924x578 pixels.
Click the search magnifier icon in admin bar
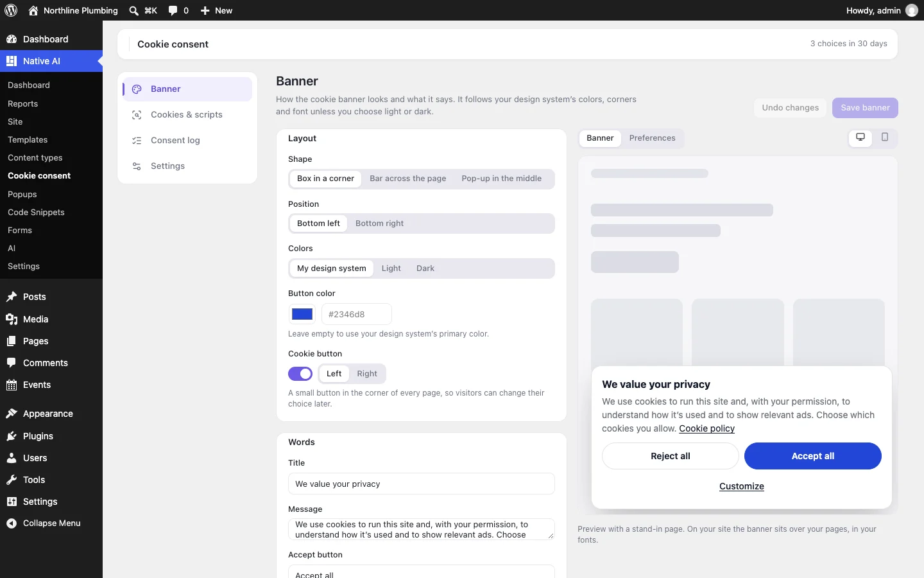coord(133,10)
